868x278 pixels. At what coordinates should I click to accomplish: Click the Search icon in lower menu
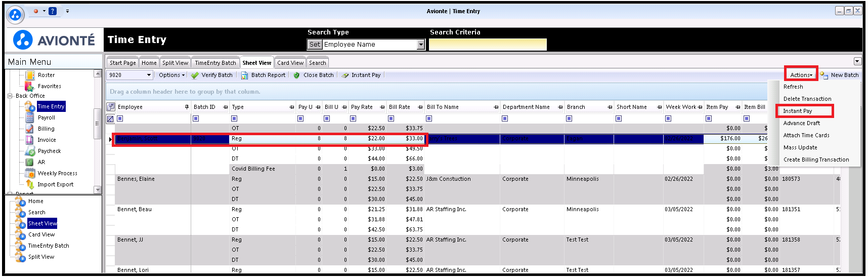[x=21, y=212]
